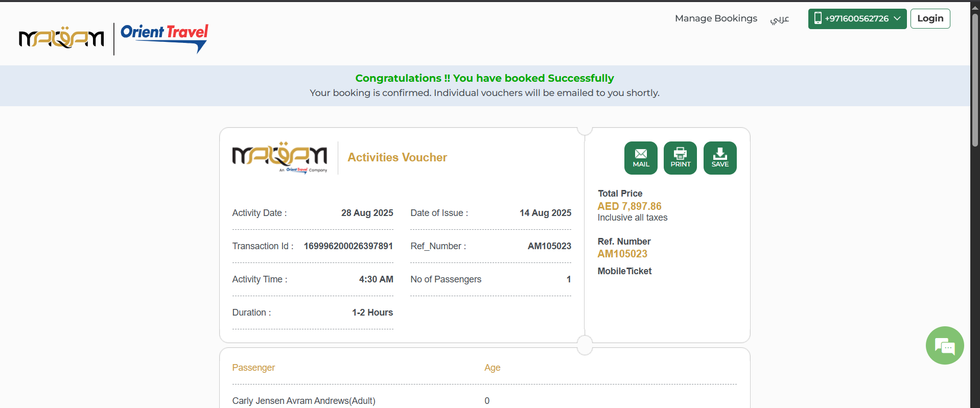
Task: Print the voucher using the PRINT icon
Action: 680,158
